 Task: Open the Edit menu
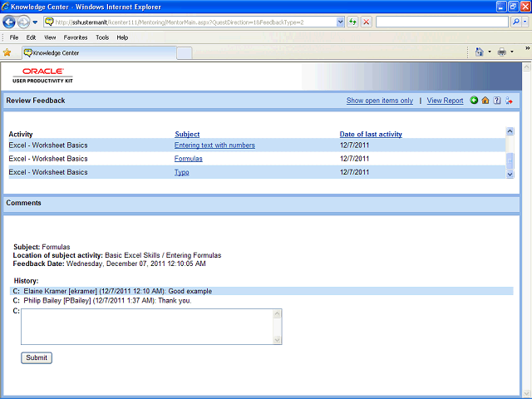click(31, 37)
